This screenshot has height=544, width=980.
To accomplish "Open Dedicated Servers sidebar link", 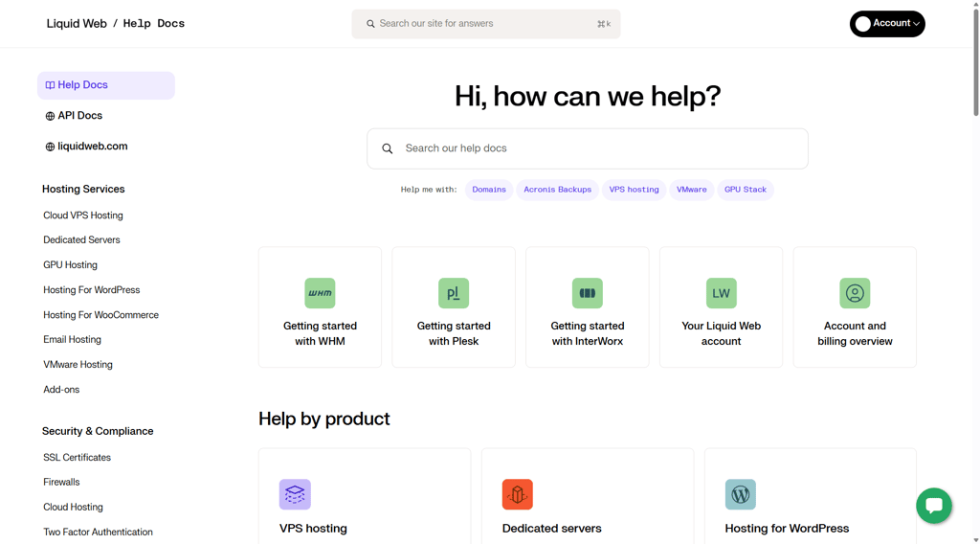I will (x=81, y=239).
